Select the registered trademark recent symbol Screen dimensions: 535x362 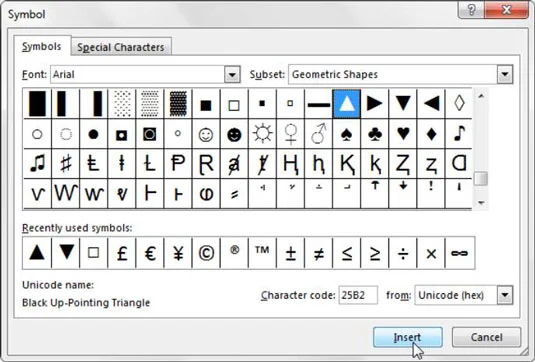click(234, 253)
